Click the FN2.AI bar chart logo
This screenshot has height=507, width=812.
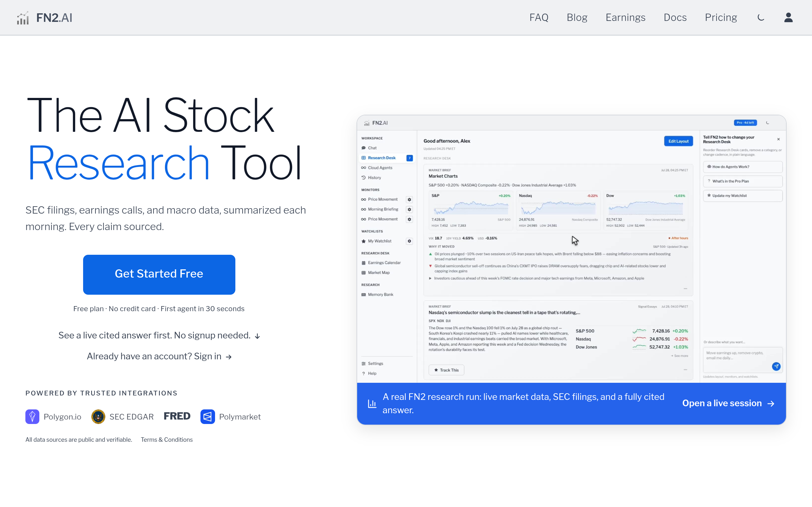(x=23, y=18)
